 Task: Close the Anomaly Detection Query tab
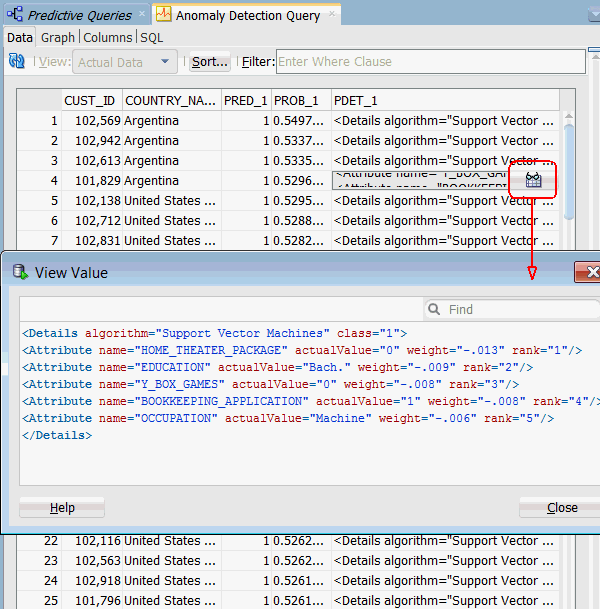332,14
